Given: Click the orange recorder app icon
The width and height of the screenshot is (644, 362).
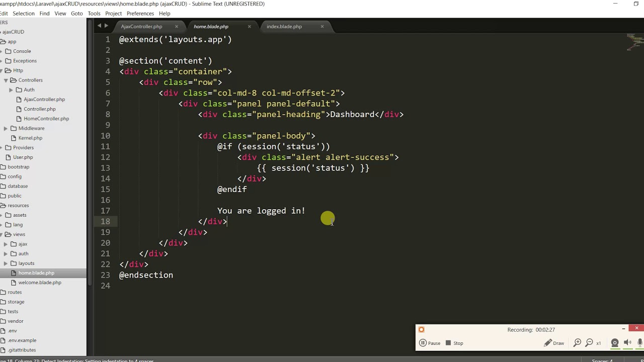Looking at the screenshot, I should point(422,330).
